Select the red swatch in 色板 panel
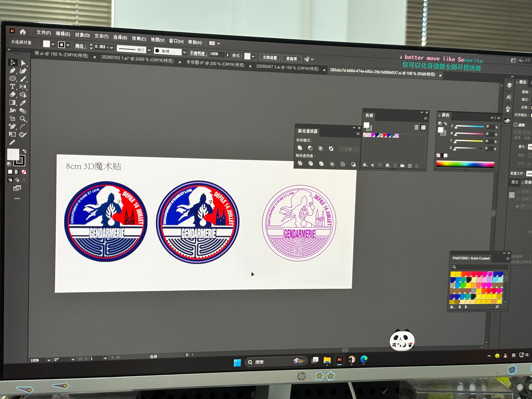Image resolution: width=532 pixels, height=399 pixels. pos(385,136)
